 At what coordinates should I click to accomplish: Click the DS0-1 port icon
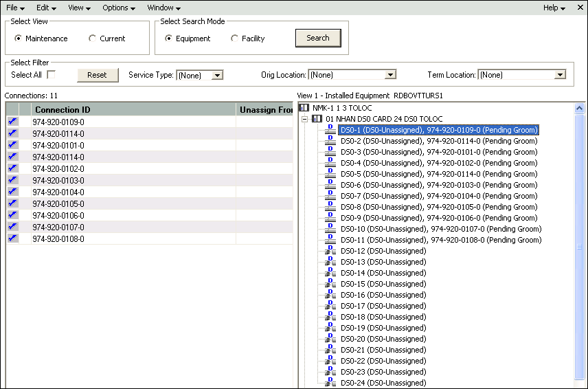[x=330, y=130]
